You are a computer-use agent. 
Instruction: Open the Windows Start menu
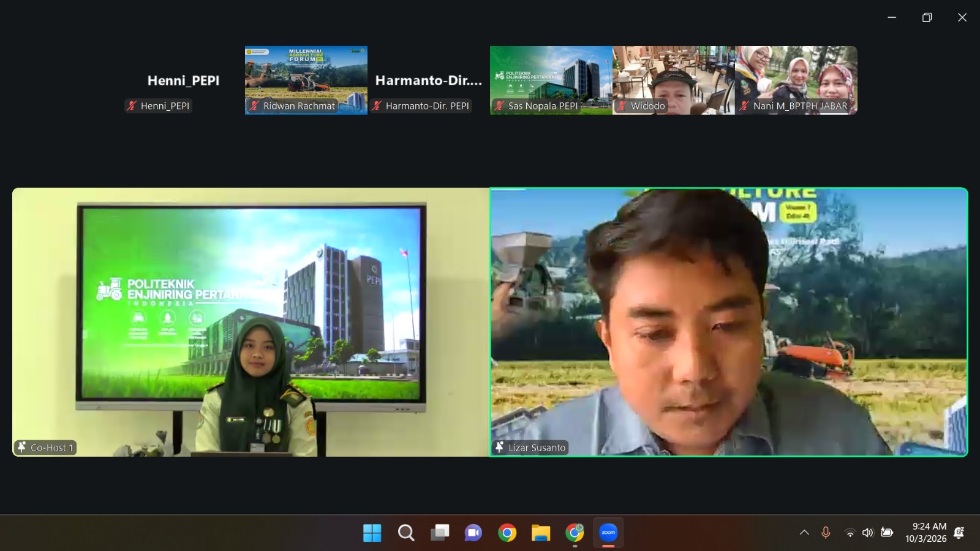coord(372,533)
